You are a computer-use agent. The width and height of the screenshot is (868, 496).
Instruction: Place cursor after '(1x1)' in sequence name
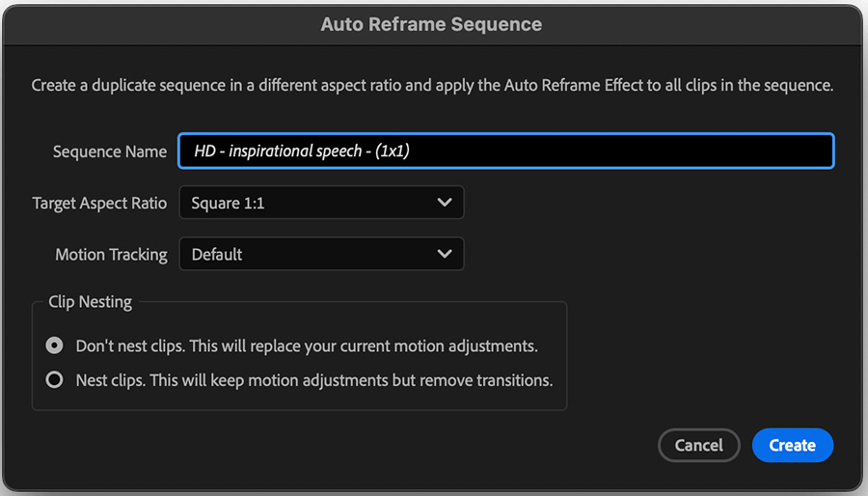click(411, 151)
